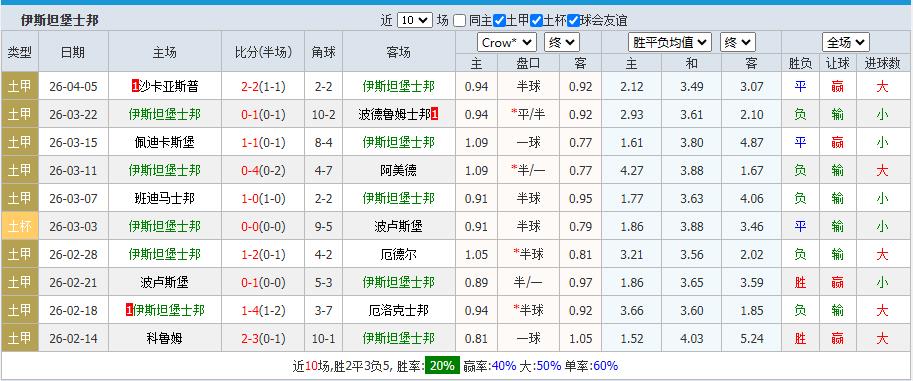
Task: Open the Crow* bookmaker dropdown
Action: pyautogui.click(x=507, y=43)
